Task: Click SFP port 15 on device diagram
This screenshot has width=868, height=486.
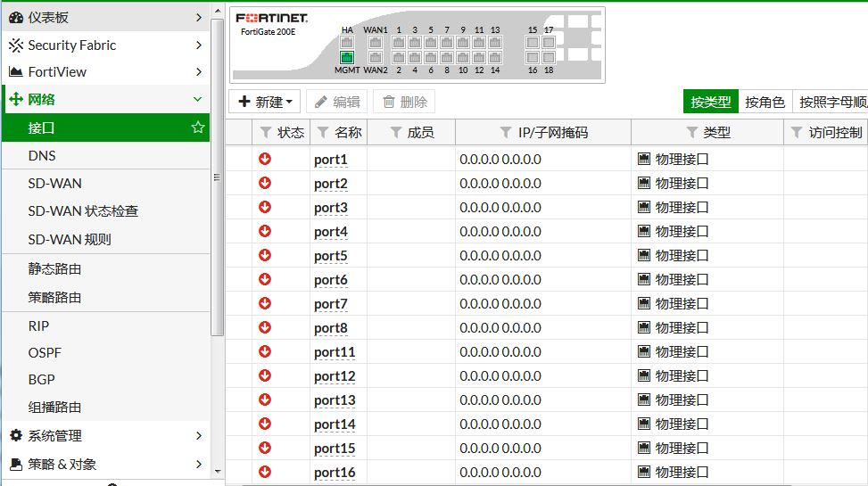Action: pyautogui.click(x=533, y=43)
